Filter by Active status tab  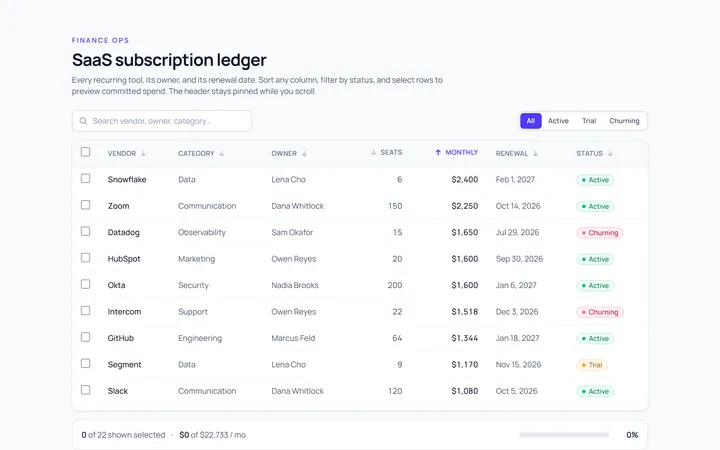[558, 121]
